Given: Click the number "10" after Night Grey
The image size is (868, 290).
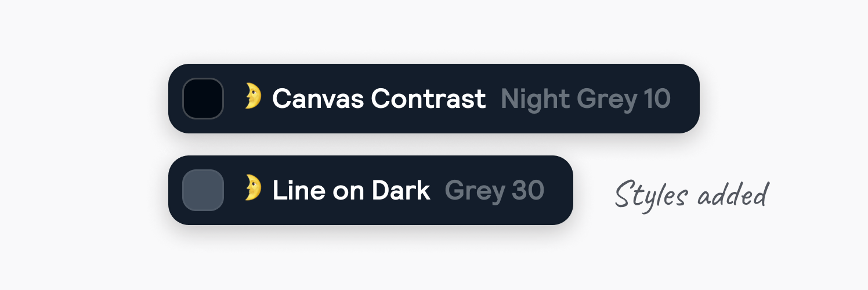Looking at the screenshot, I should [657, 99].
